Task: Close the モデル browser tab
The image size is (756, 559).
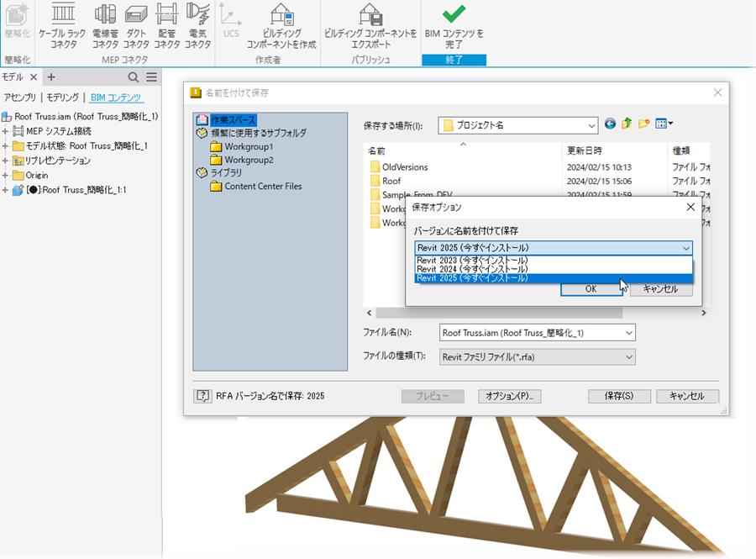Action: pos(34,77)
